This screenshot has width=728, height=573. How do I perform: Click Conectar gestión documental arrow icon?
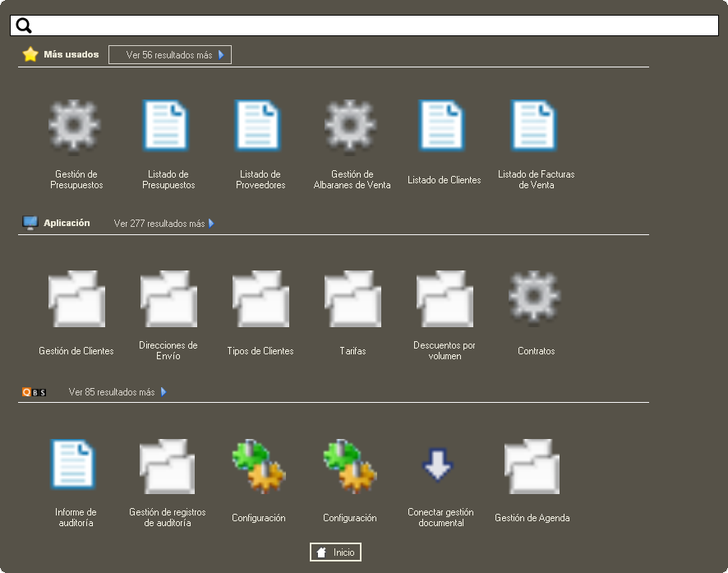click(x=438, y=465)
